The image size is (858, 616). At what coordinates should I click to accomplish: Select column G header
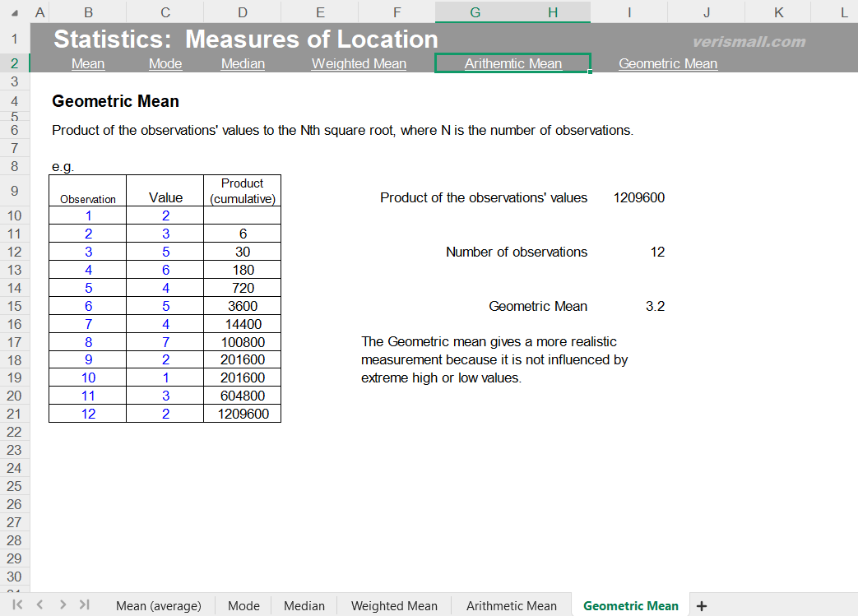pos(475,12)
